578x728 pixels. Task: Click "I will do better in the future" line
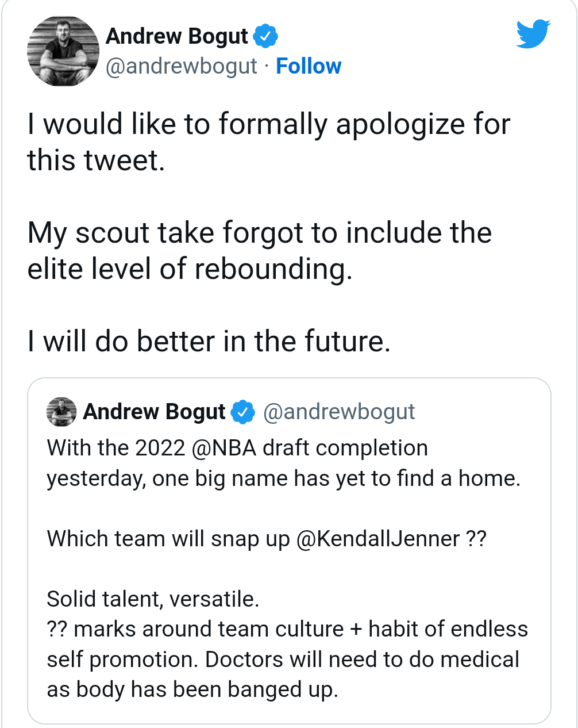point(209,342)
